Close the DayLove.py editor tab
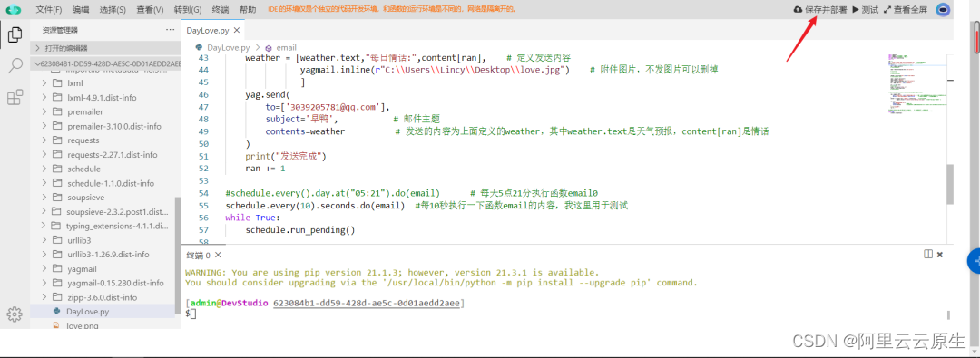 [236, 30]
